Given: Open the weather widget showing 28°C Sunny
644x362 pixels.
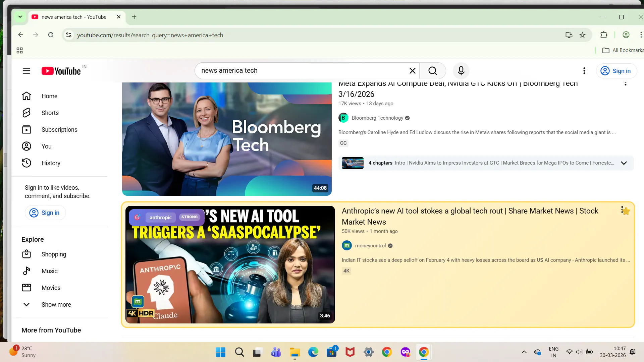Looking at the screenshot, I should [x=23, y=352].
